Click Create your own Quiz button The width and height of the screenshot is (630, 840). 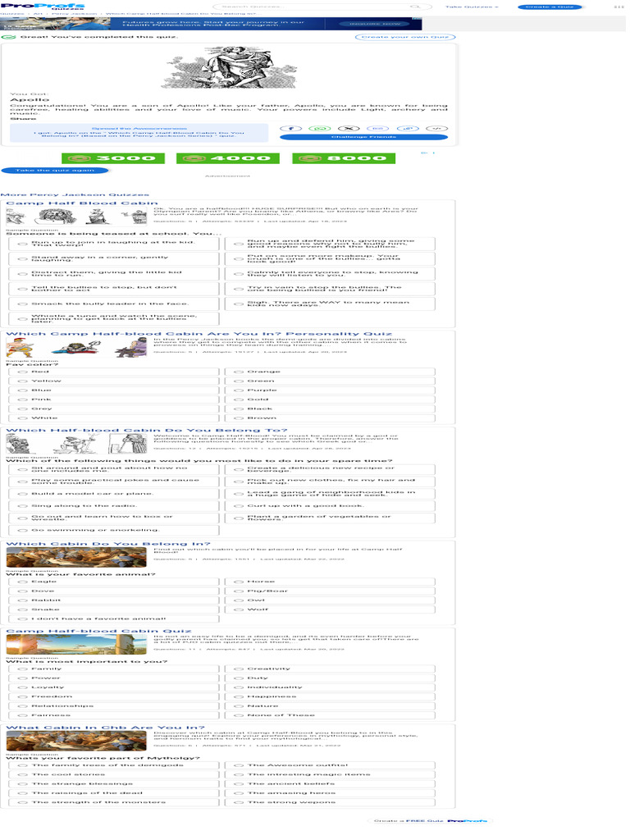pyautogui.click(x=405, y=37)
